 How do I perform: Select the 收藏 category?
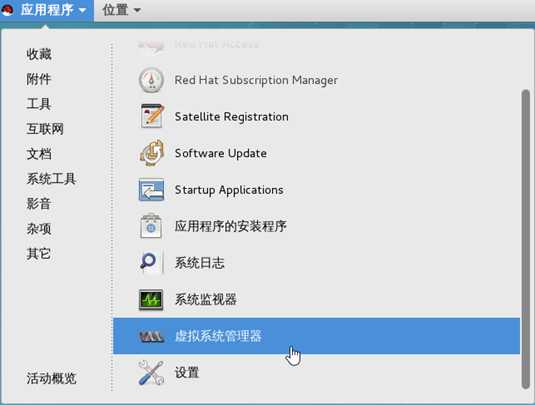(39, 54)
